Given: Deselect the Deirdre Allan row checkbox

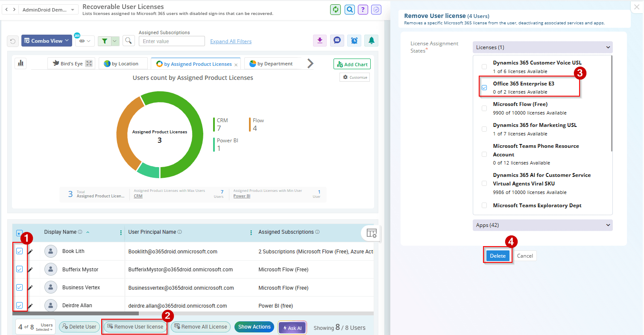Looking at the screenshot, I should coord(19,306).
